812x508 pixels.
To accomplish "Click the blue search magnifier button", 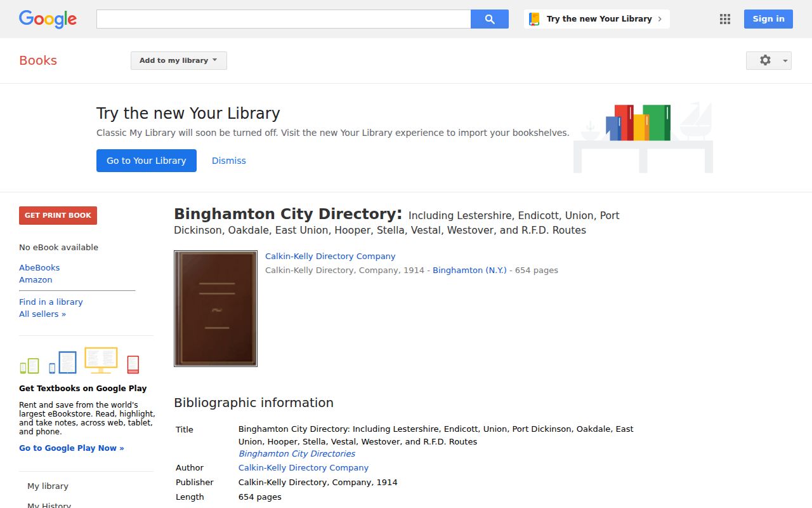I will [x=490, y=19].
